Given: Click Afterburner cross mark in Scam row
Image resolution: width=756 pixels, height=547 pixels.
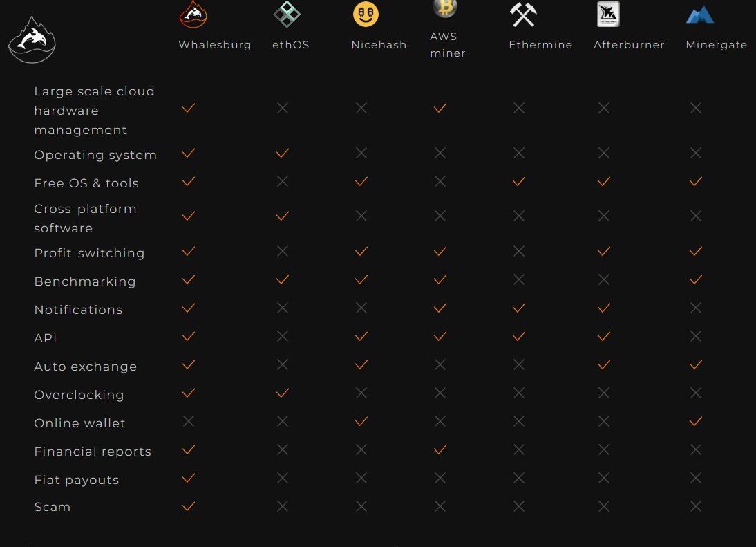Looking at the screenshot, I should click(x=604, y=506).
